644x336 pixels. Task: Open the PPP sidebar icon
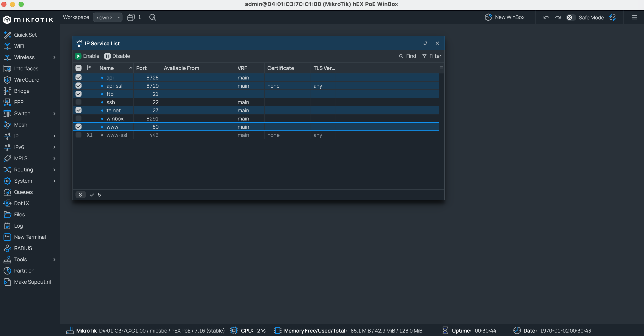(x=7, y=102)
